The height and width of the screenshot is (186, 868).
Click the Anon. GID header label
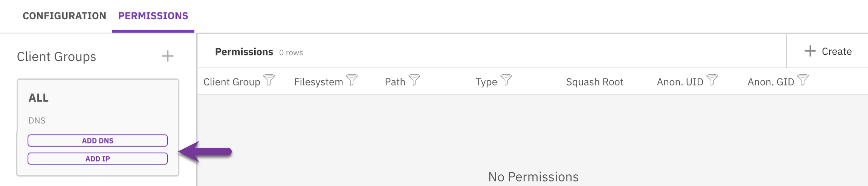click(770, 82)
